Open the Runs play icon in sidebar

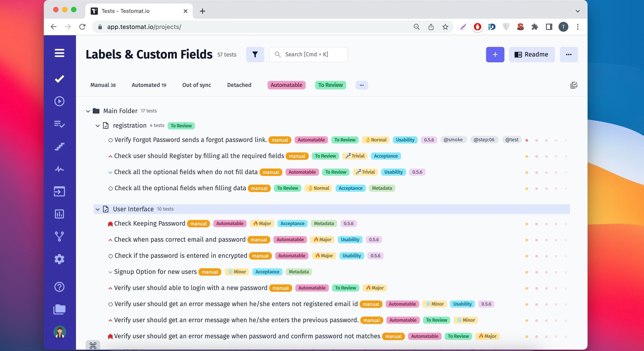pos(60,101)
